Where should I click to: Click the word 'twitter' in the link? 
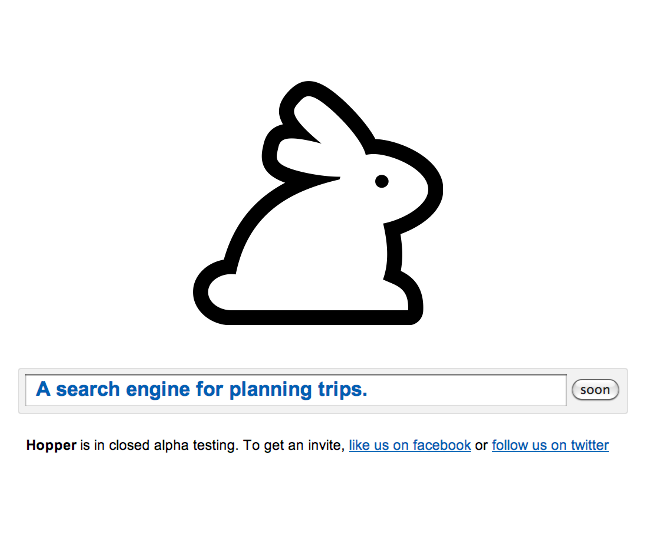coord(590,445)
